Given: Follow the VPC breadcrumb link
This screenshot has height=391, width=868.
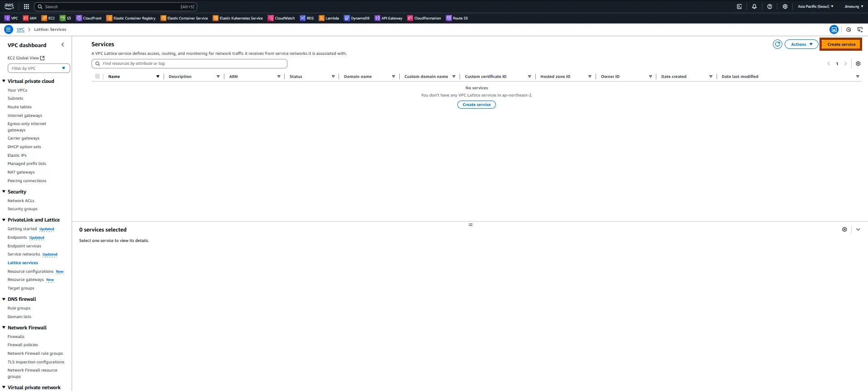Looking at the screenshot, I should (20, 29).
